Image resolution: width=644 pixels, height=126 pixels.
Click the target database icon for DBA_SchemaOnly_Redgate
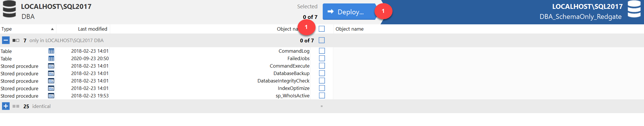click(x=634, y=9)
